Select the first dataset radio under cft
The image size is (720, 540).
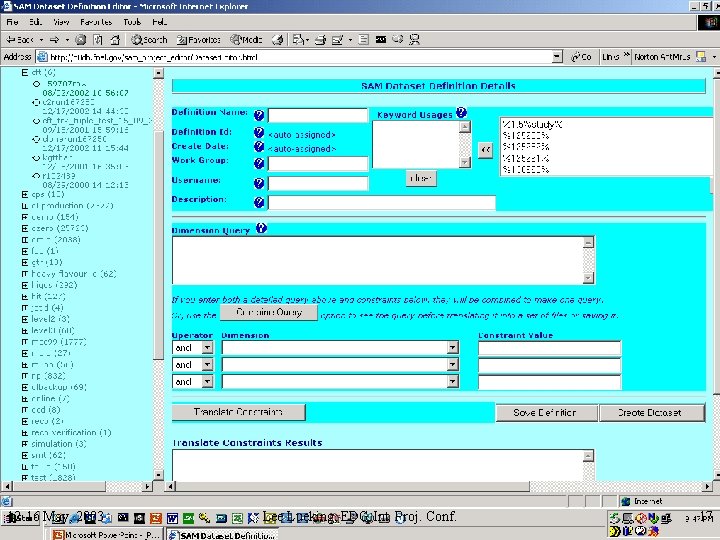(36, 84)
